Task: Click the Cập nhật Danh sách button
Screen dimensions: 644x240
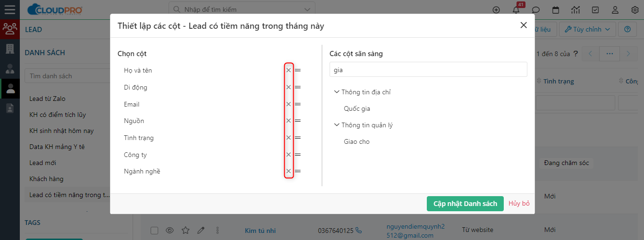Action: pos(465,204)
